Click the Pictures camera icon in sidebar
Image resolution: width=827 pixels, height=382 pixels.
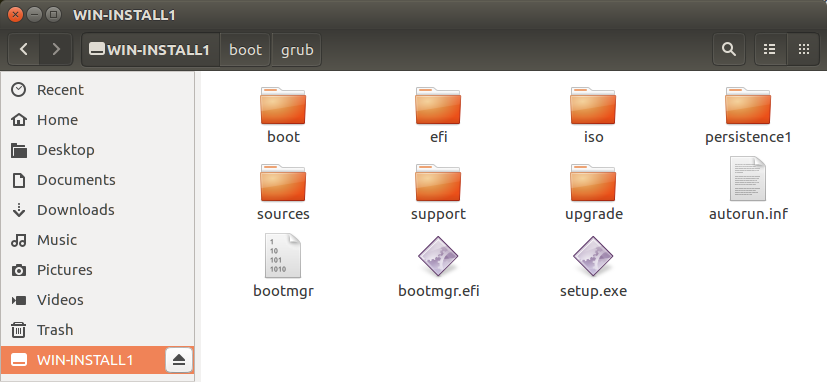click(18, 270)
